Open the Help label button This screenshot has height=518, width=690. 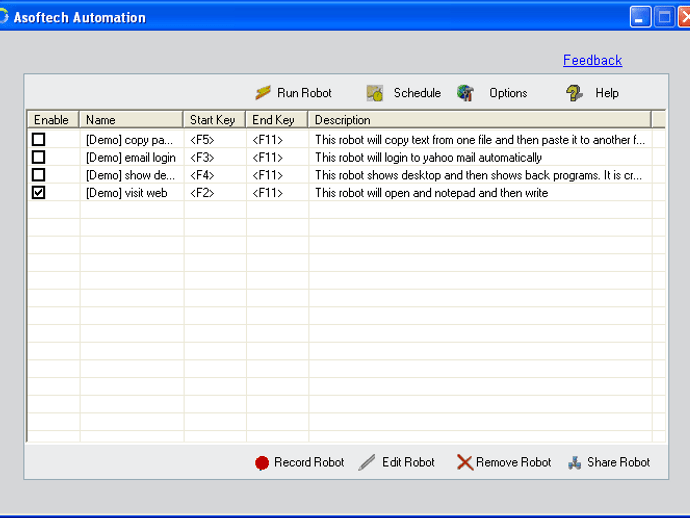607,93
